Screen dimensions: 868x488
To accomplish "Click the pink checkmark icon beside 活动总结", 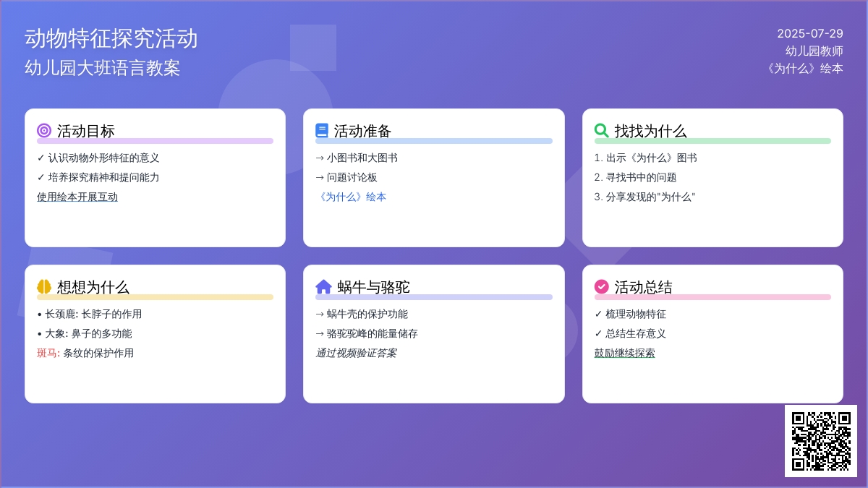I will click(x=602, y=287).
